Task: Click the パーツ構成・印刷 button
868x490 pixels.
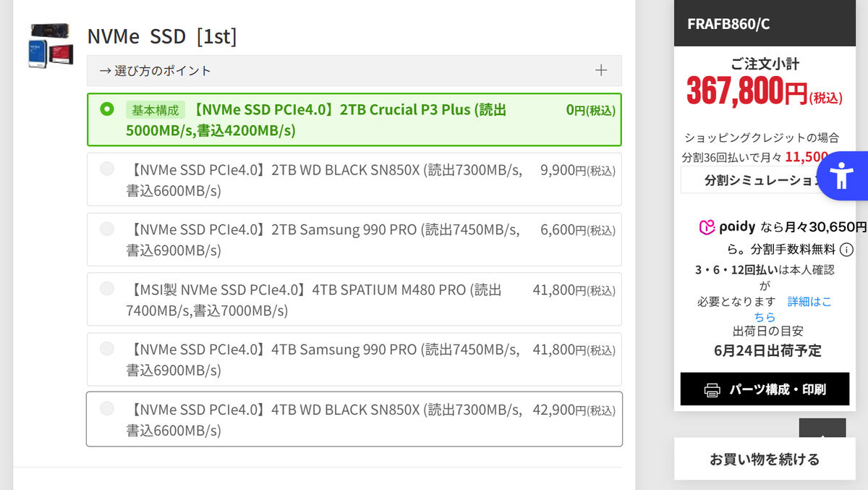Action: pyautogui.click(x=765, y=389)
